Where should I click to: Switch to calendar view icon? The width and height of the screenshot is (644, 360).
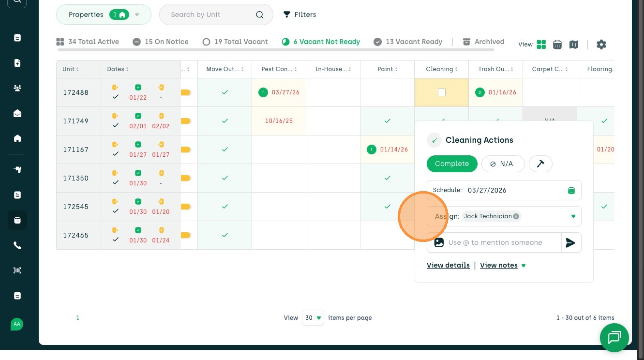pyautogui.click(x=557, y=45)
